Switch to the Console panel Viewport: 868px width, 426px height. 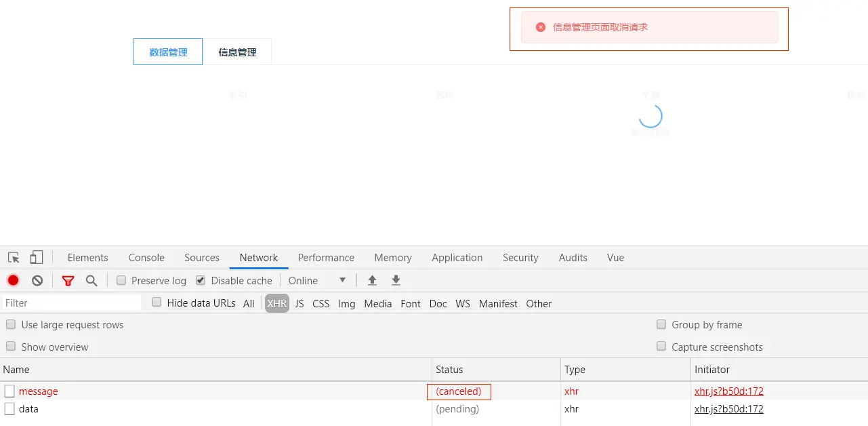coord(146,258)
